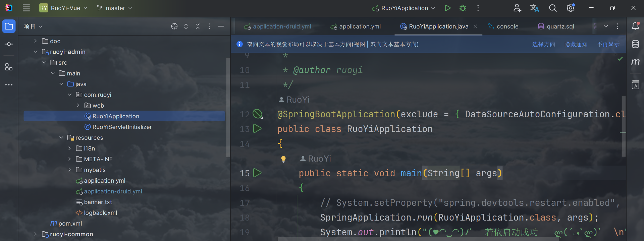The image size is (644, 241).
Task: Expand the ruoyi-common module
Action: click(36, 234)
